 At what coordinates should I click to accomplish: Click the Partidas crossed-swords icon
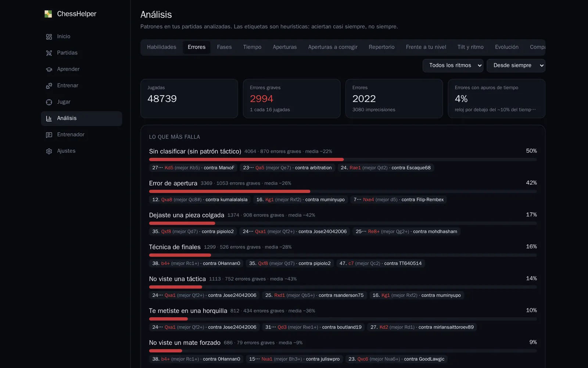pos(49,53)
